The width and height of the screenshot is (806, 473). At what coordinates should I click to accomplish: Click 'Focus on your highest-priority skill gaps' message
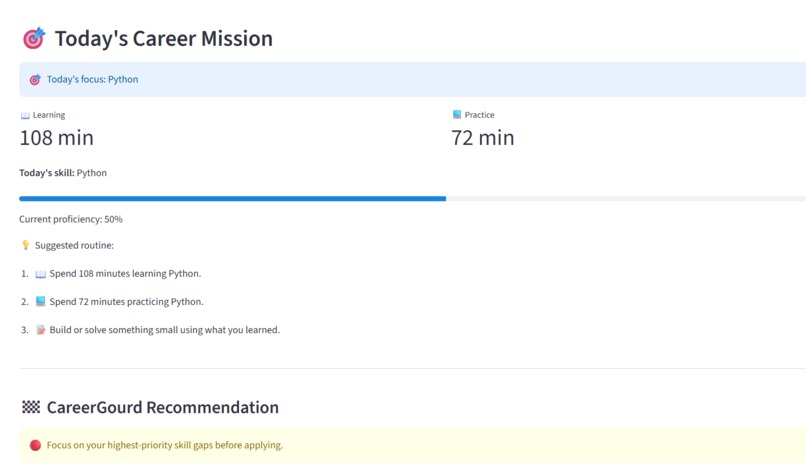pyautogui.click(x=165, y=445)
